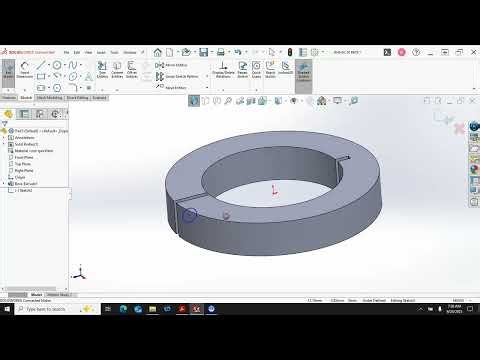This screenshot has width=480, height=360.
Task: Open the Slot tool dropdown arrow
Action: pyautogui.click(x=49, y=88)
